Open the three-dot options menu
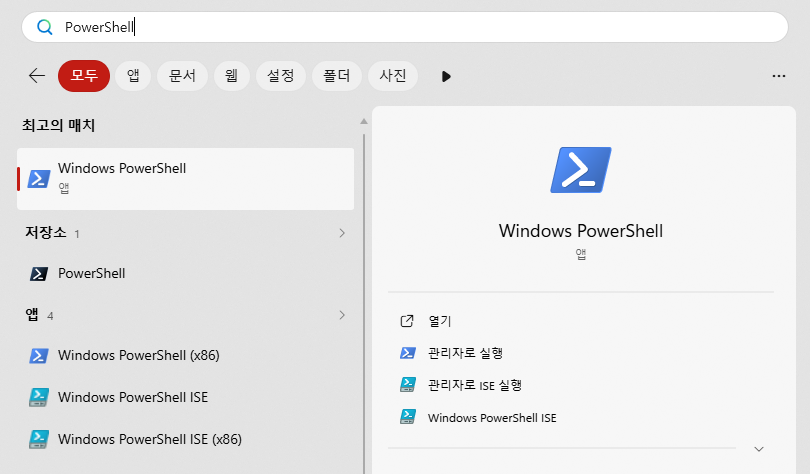810x474 pixels. 778,76
